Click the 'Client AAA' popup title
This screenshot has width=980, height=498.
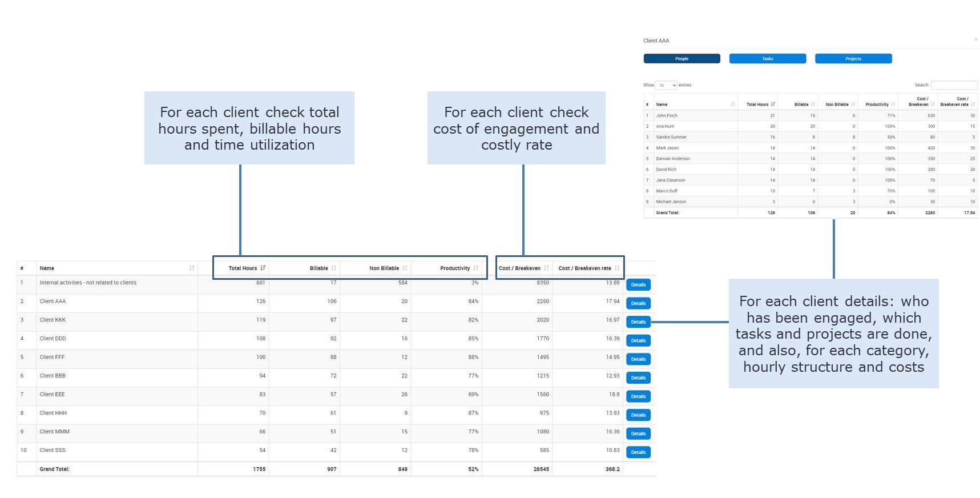(x=656, y=41)
